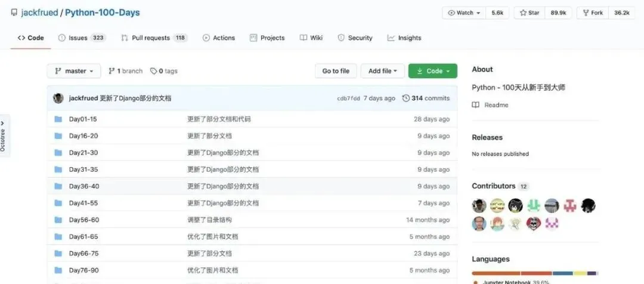Image resolution: width=644 pixels, height=284 pixels.
Task: Click the 89.9k stargazers count
Action: [559, 13]
